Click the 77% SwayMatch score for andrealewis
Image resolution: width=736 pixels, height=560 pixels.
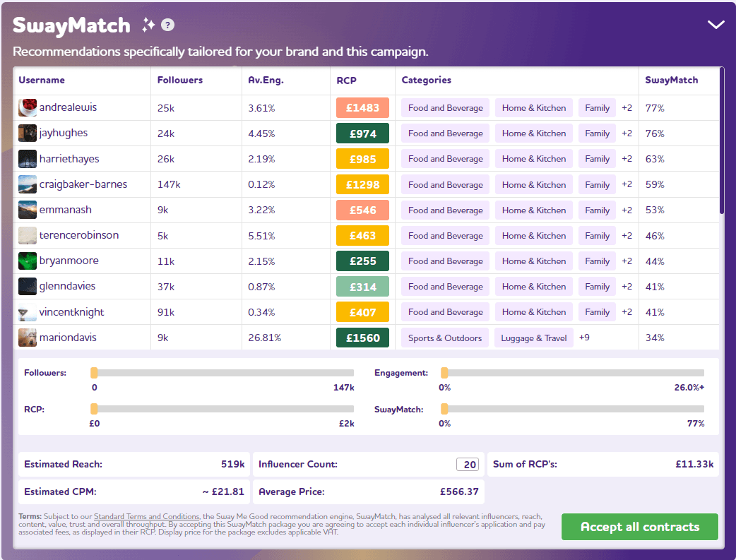pyautogui.click(x=655, y=108)
